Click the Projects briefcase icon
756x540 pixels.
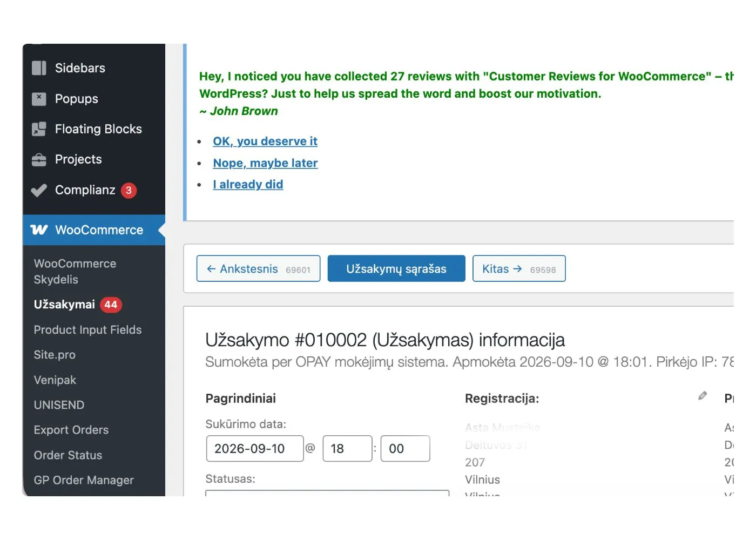point(39,160)
